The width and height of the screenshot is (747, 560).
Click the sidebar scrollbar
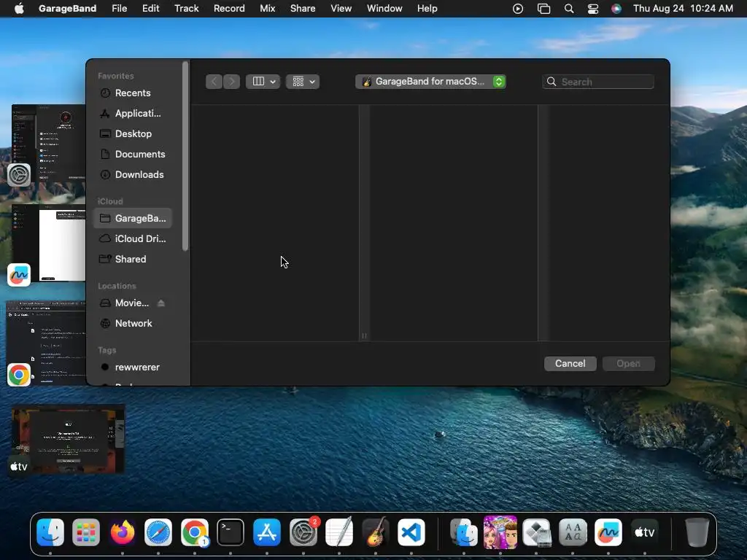coord(185,156)
